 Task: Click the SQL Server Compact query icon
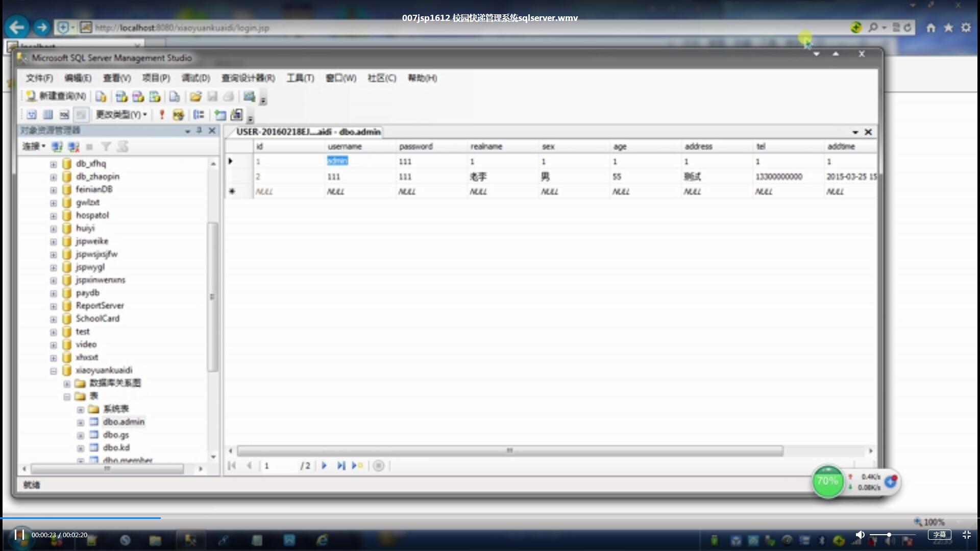(175, 96)
